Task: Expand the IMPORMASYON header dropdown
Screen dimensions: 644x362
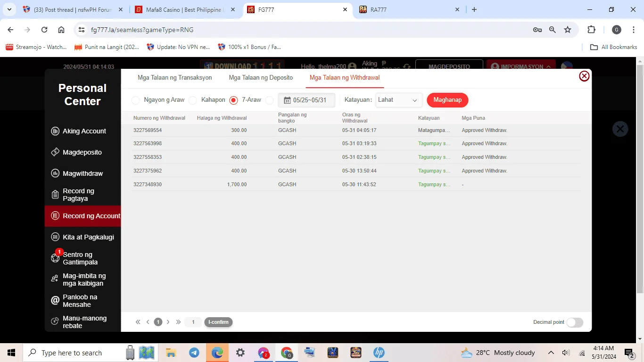Action: click(x=521, y=66)
